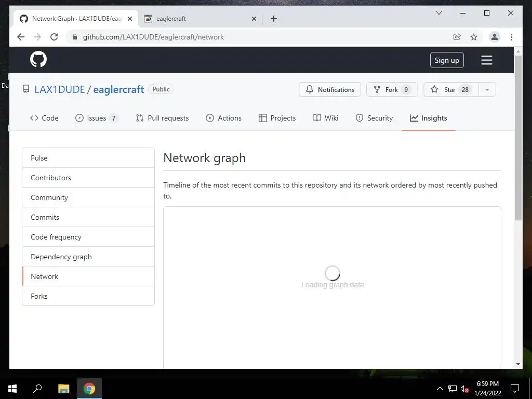Go to the Actions tab
Viewport: 532px width, 399px height.
pyautogui.click(x=223, y=118)
